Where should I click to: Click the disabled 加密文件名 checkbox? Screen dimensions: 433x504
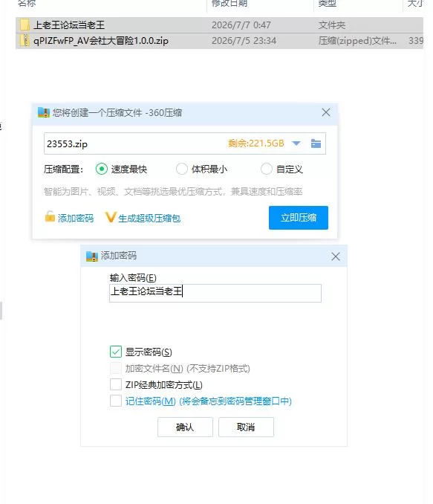tap(116, 368)
